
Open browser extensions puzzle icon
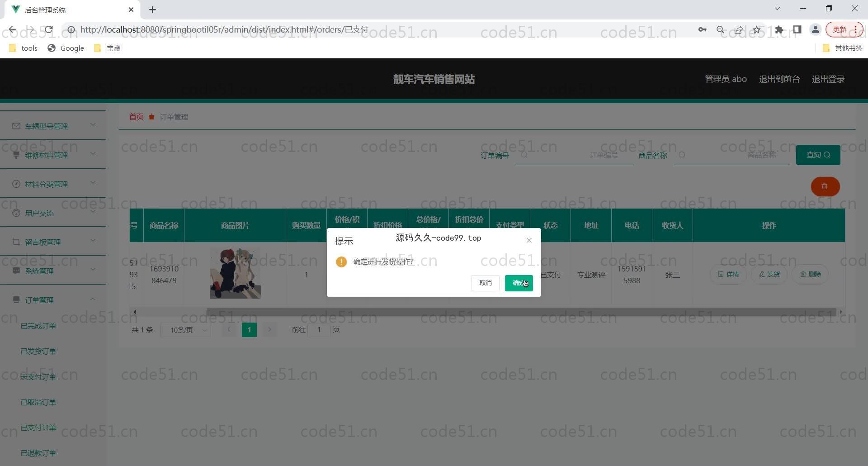[779, 29]
